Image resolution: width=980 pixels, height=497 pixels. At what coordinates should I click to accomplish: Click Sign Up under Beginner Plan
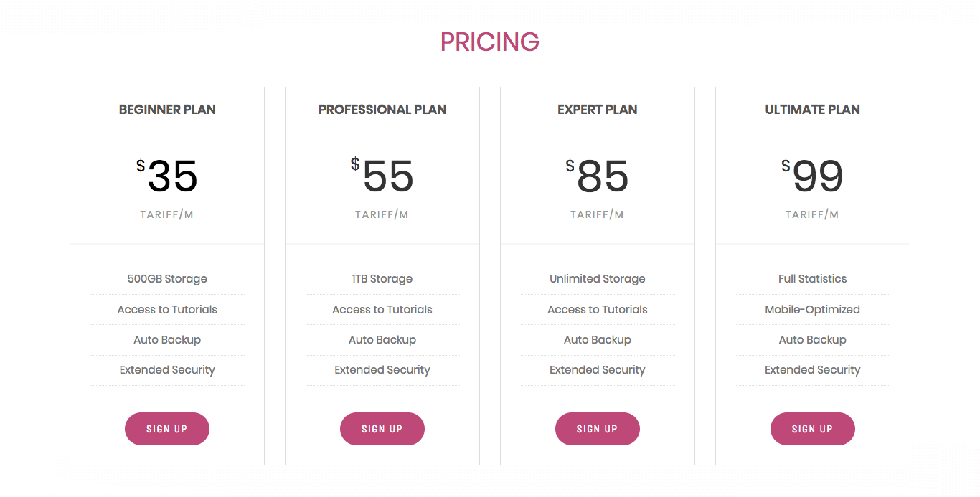pyautogui.click(x=167, y=429)
